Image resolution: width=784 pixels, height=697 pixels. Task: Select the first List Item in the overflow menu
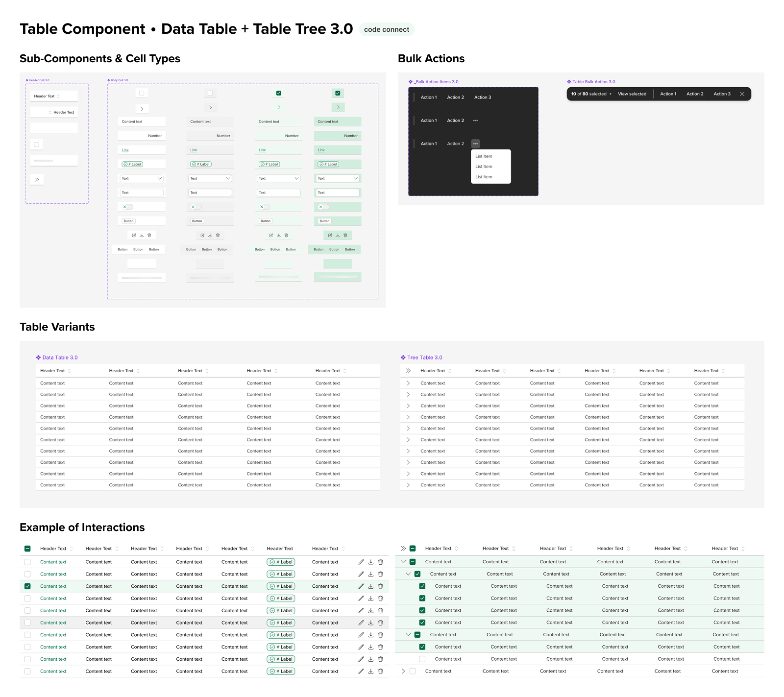tap(484, 156)
